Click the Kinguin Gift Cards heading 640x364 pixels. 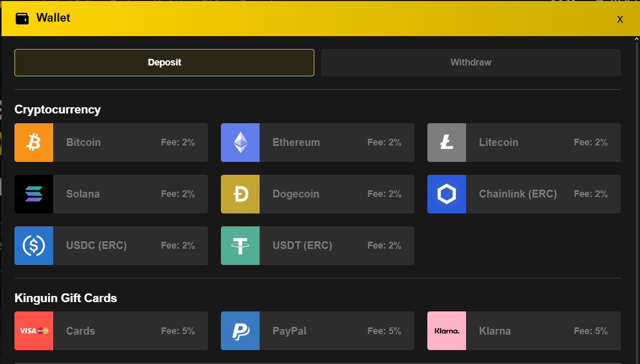pos(66,298)
